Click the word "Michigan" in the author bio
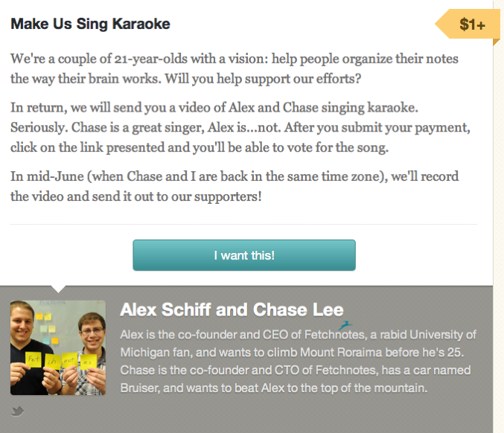504x433 pixels. pos(144,352)
